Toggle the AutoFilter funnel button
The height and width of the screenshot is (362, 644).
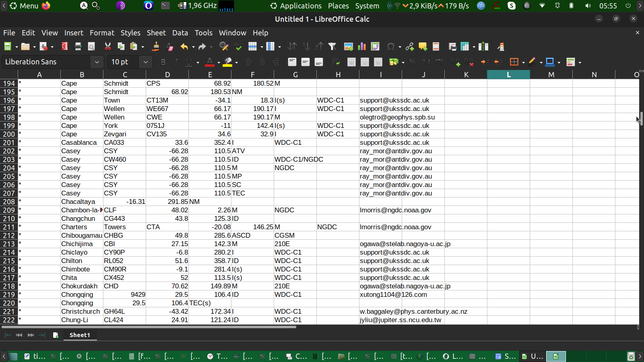click(332, 47)
